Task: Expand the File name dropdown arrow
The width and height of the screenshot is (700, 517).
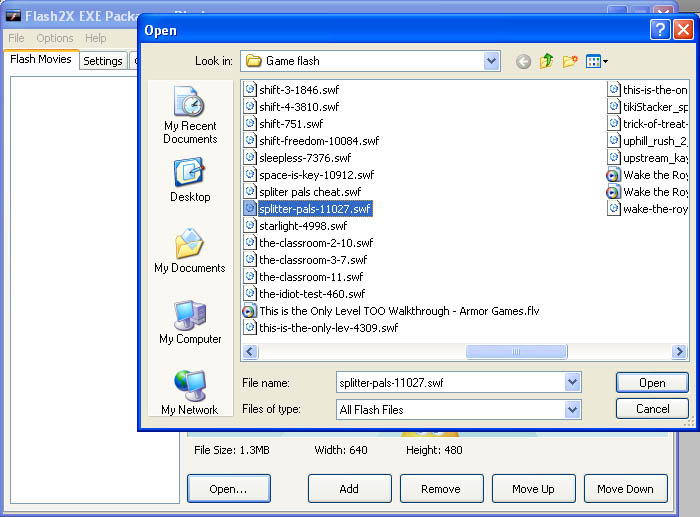Action: coord(572,382)
